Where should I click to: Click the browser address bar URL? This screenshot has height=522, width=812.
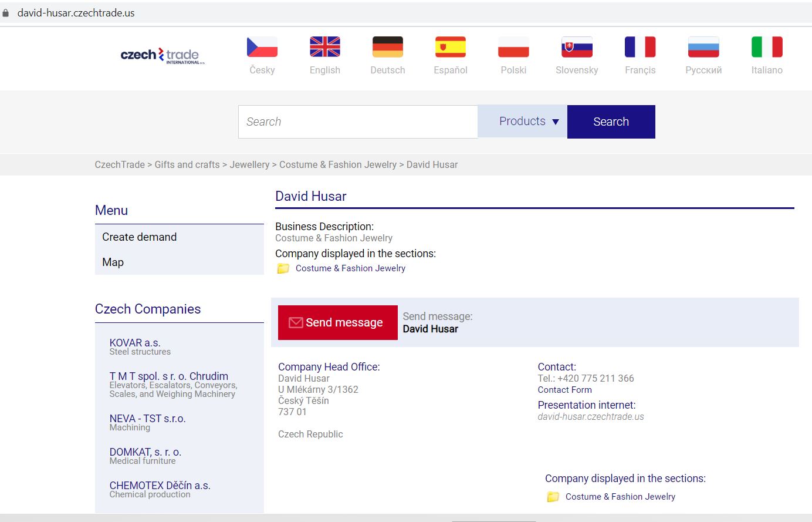pos(76,13)
